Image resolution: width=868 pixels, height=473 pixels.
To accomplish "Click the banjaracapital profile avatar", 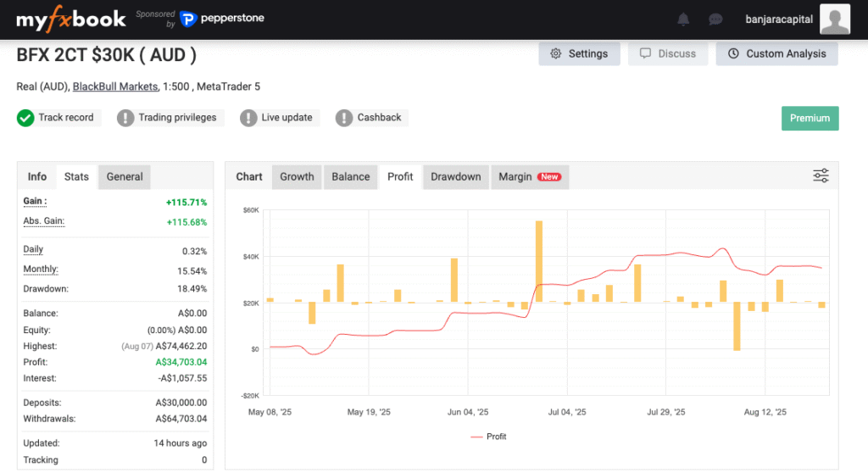I will pos(835,19).
